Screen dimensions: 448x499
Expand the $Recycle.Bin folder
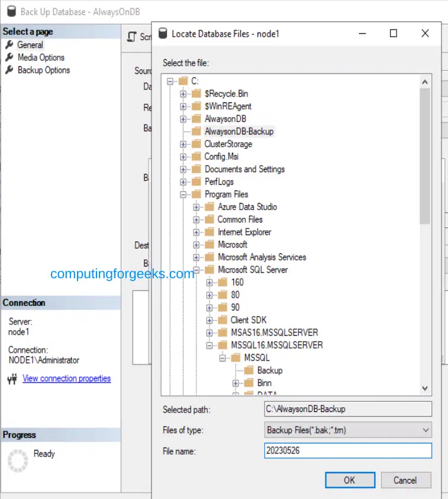tap(183, 94)
